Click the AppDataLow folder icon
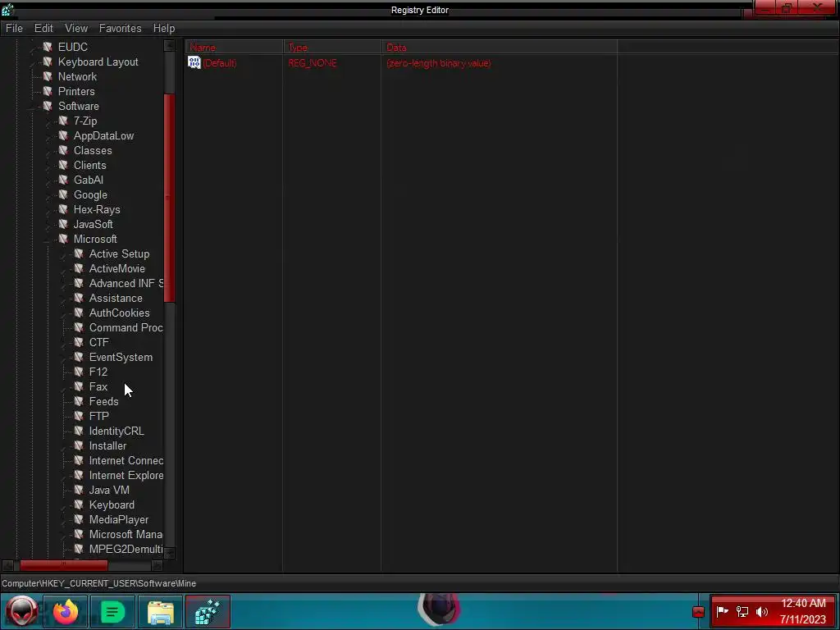The width and height of the screenshot is (840, 630). pyautogui.click(x=63, y=135)
